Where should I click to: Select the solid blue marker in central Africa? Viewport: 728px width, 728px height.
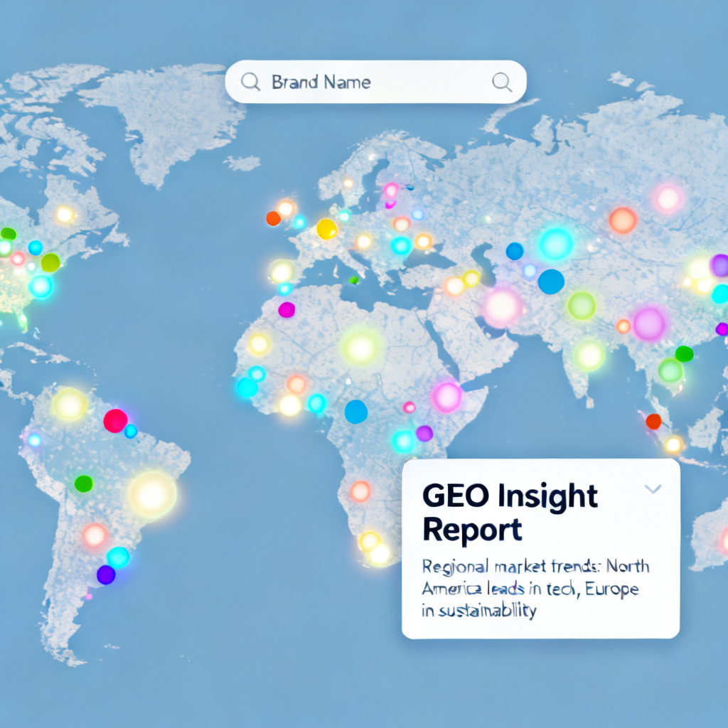[356, 412]
